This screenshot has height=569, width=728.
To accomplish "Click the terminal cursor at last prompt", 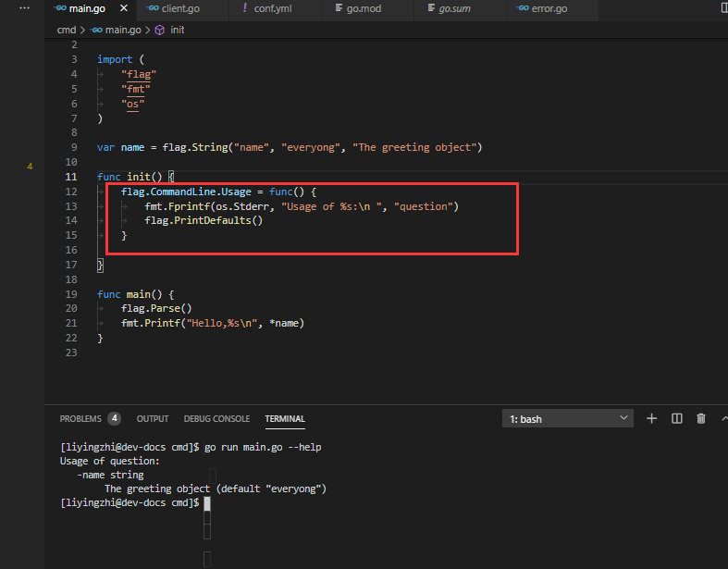I will [x=207, y=503].
